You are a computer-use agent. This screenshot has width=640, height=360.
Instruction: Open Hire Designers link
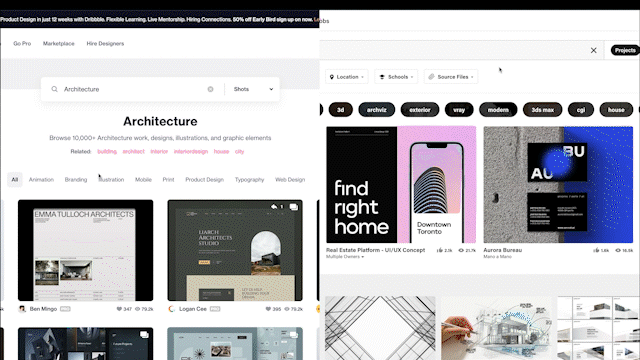pyautogui.click(x=105, y=43)
